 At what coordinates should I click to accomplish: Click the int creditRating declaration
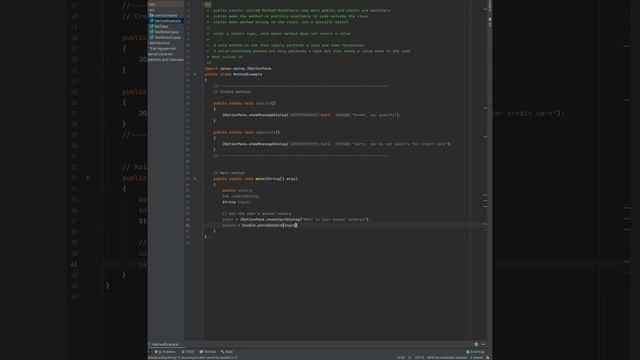point(241,196)
